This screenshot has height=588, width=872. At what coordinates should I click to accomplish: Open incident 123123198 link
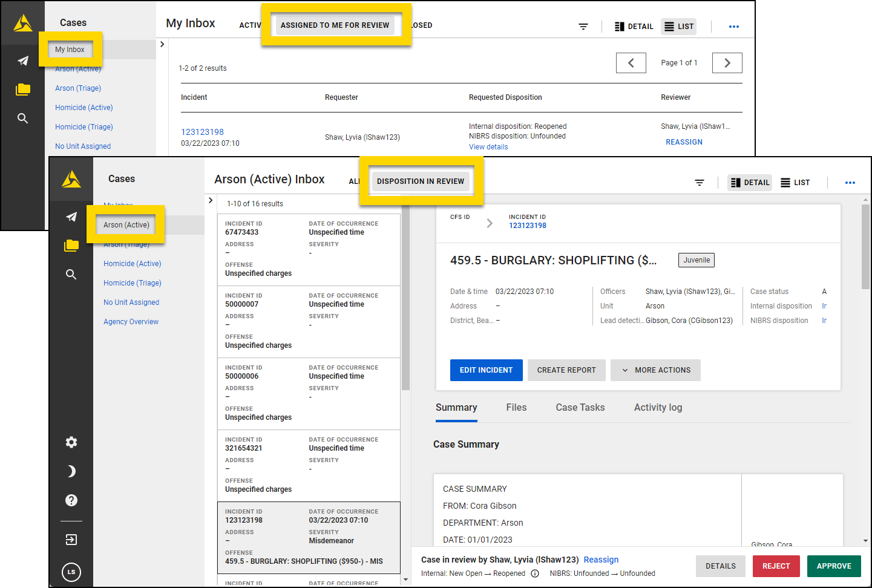pyautogui.click(x=527, y=225)
